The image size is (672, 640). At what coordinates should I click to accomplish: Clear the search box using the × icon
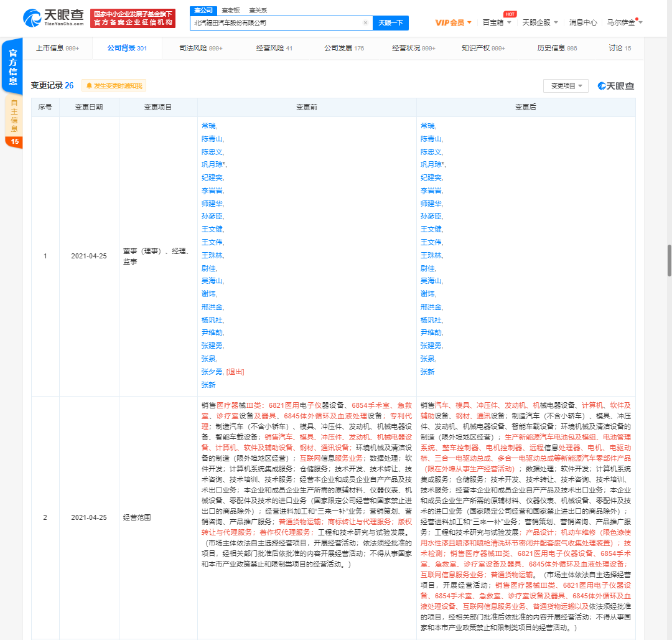click(365, 22)
